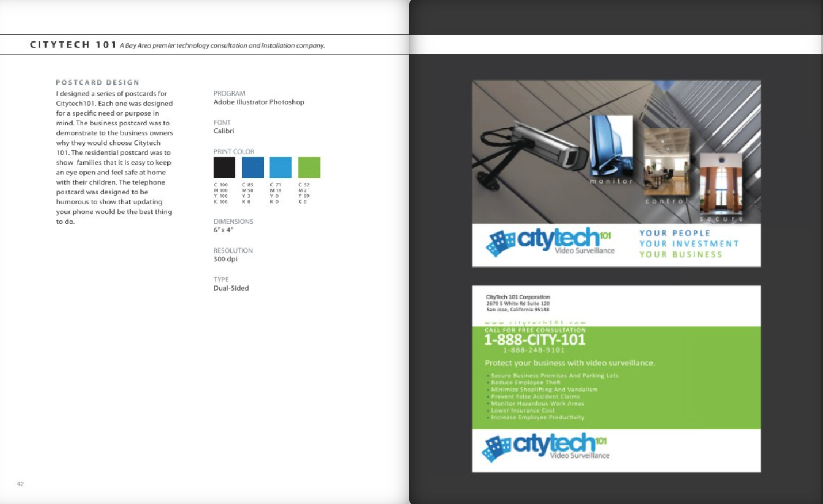Click the word 'control' on the postcard
This screenshot has height=504, width=823.
666,201
